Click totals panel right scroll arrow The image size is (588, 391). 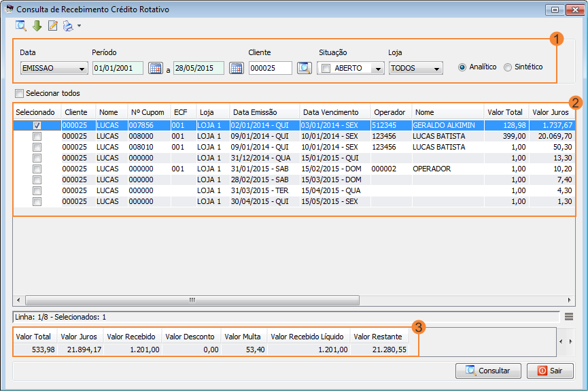(x=570, y=341)
